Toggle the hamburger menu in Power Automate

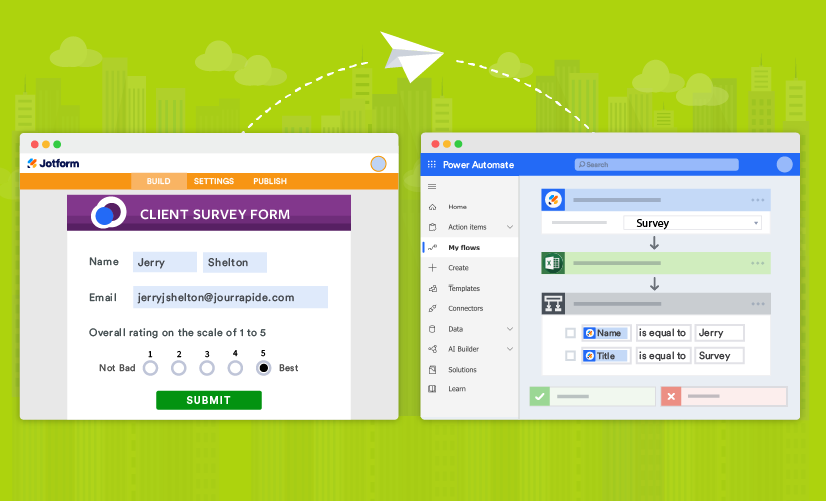[432, 186]
